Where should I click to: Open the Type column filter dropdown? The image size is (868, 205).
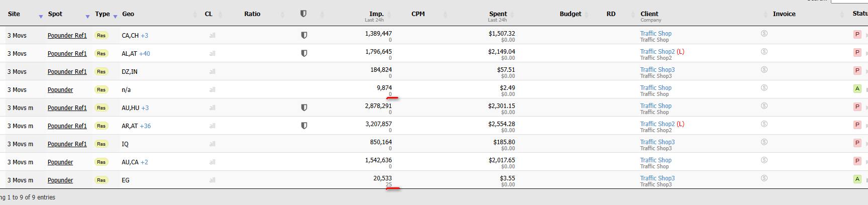(x=115, y=17)
